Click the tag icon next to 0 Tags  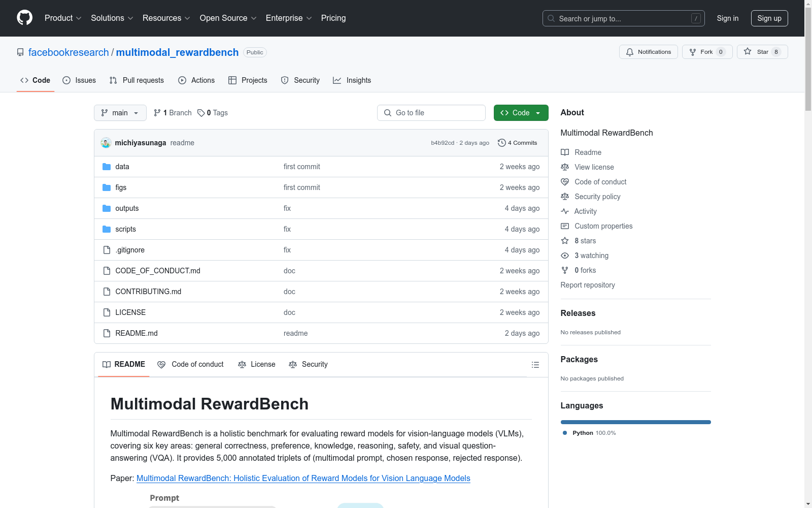[x=201, y=113]
